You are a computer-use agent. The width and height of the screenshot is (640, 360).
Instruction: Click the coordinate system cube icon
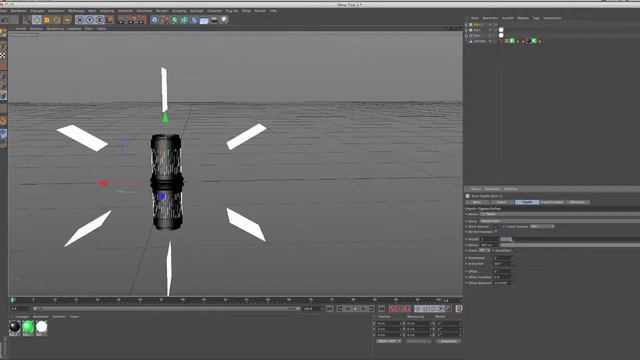pos(110,20)
